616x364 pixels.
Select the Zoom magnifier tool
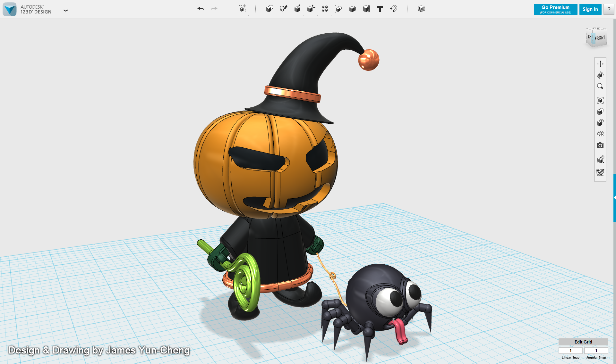click(x=600, y=86)
